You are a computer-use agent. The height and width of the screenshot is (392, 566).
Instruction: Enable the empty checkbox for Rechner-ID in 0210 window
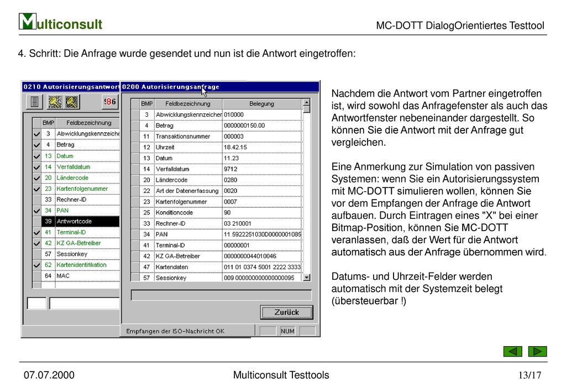point(36,200)
